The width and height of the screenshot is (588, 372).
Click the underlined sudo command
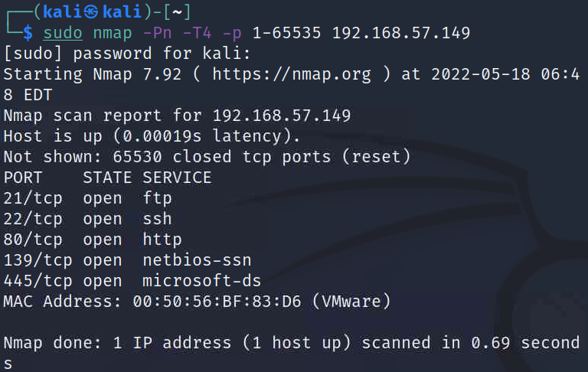coord(63,33)
